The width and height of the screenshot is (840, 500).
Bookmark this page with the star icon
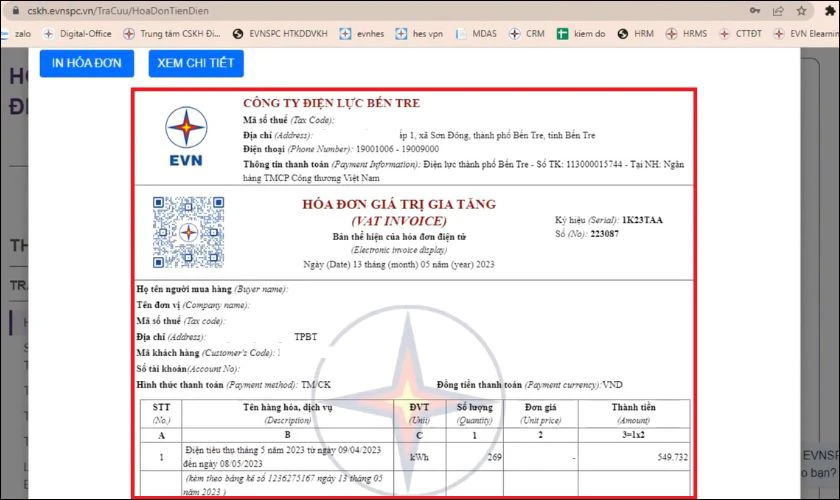coord(801,11)
